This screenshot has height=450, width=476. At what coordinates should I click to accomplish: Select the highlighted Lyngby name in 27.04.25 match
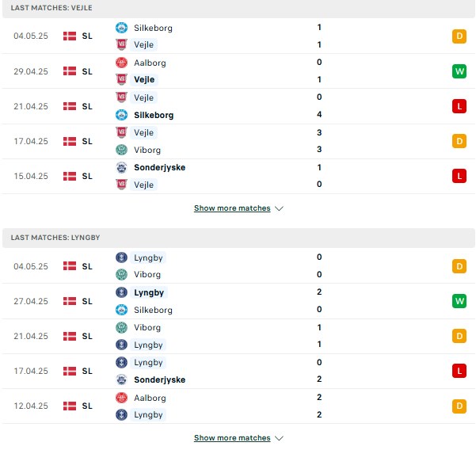[x=149, y=292]
